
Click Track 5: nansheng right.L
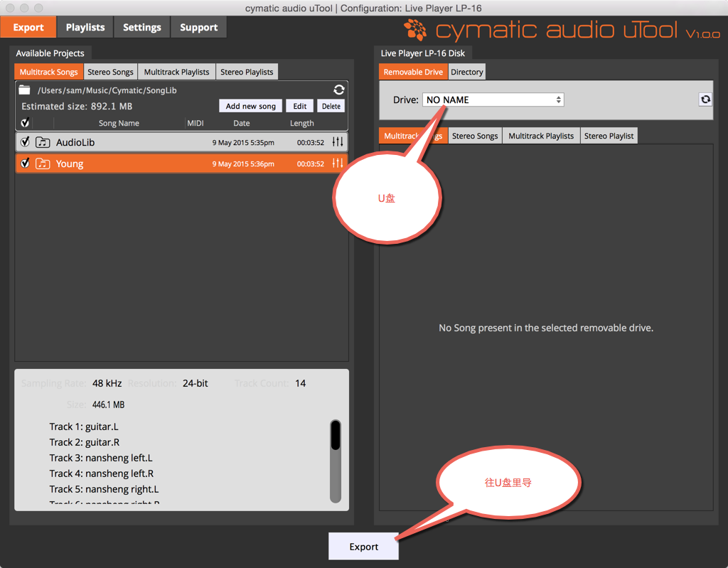[x=104, y=490]
